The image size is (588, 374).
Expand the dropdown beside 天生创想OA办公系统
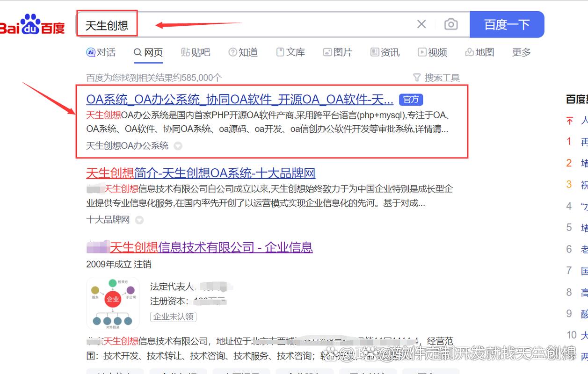178,146
